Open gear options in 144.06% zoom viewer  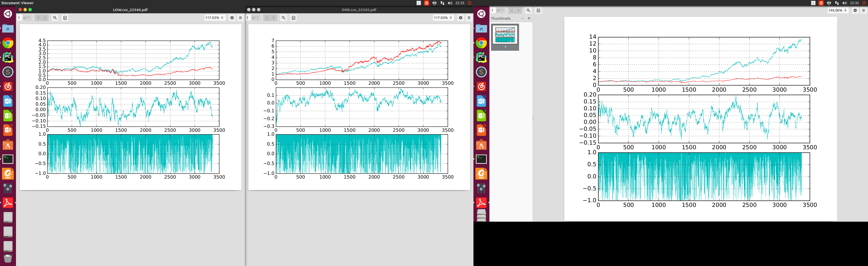coord(855,10)
